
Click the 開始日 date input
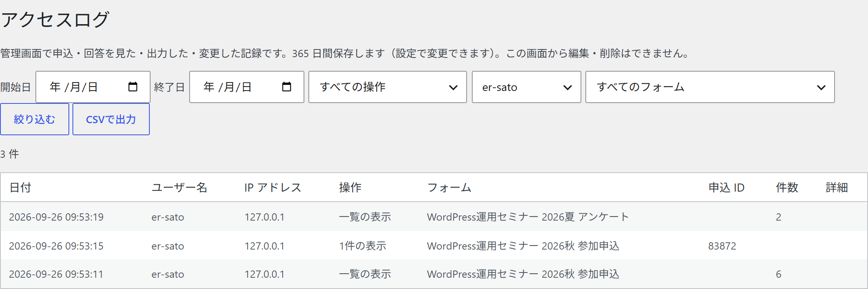click(93, 87)
